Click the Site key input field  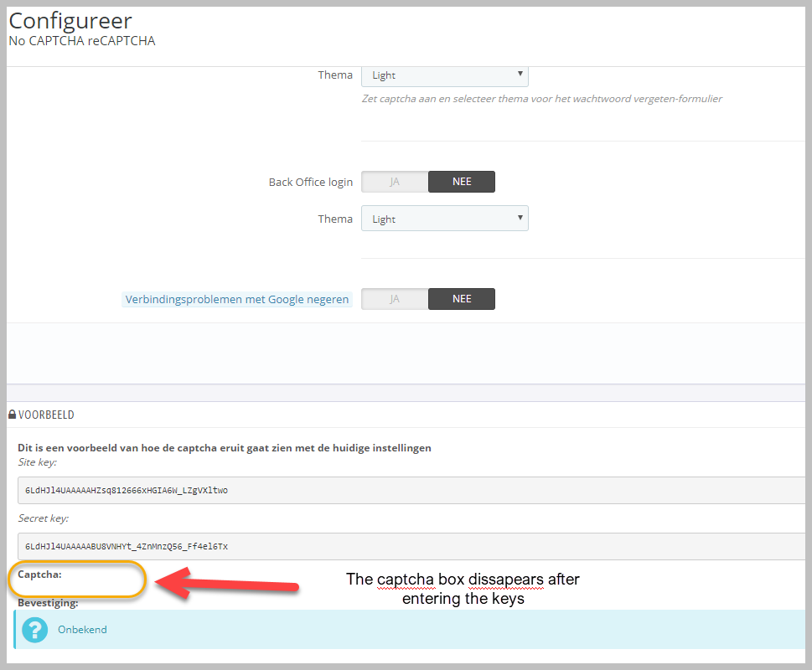[x=411, y=490]
